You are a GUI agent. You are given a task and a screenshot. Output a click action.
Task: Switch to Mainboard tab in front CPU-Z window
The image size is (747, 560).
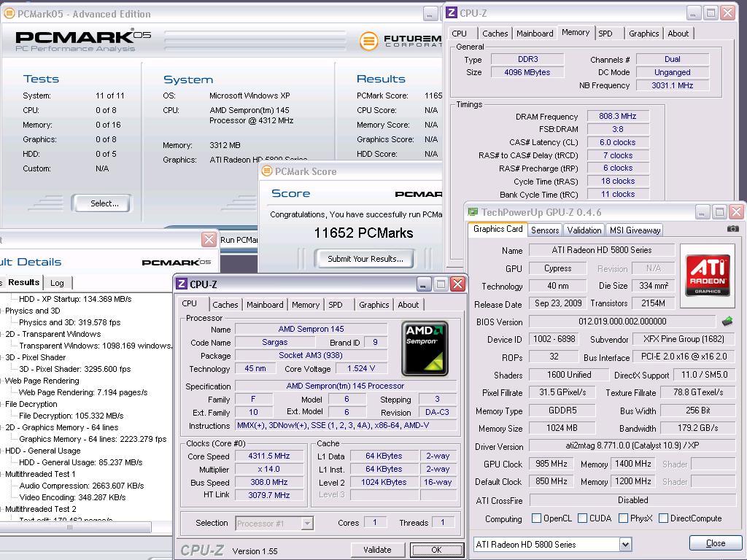click(x=265, y=305)
